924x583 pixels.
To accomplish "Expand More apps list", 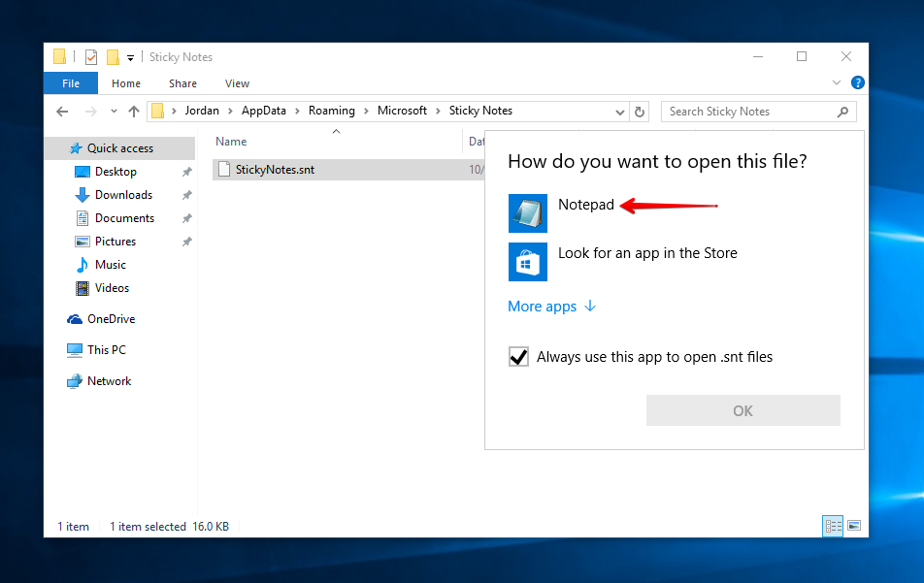I will click(x=551, y=307).
